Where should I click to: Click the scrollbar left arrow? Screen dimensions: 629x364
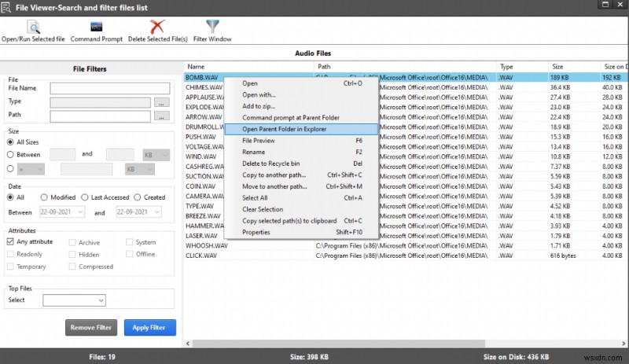coord(188,344)
